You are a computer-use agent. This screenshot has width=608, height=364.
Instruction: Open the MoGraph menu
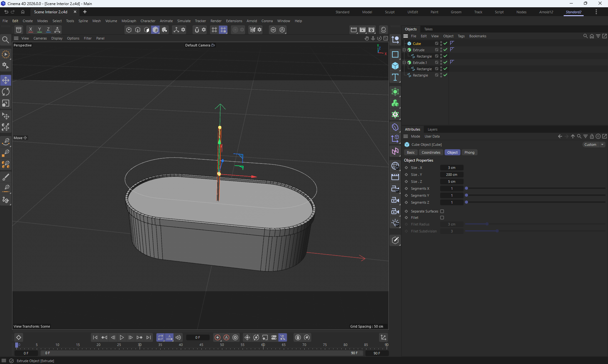point(129,21)
